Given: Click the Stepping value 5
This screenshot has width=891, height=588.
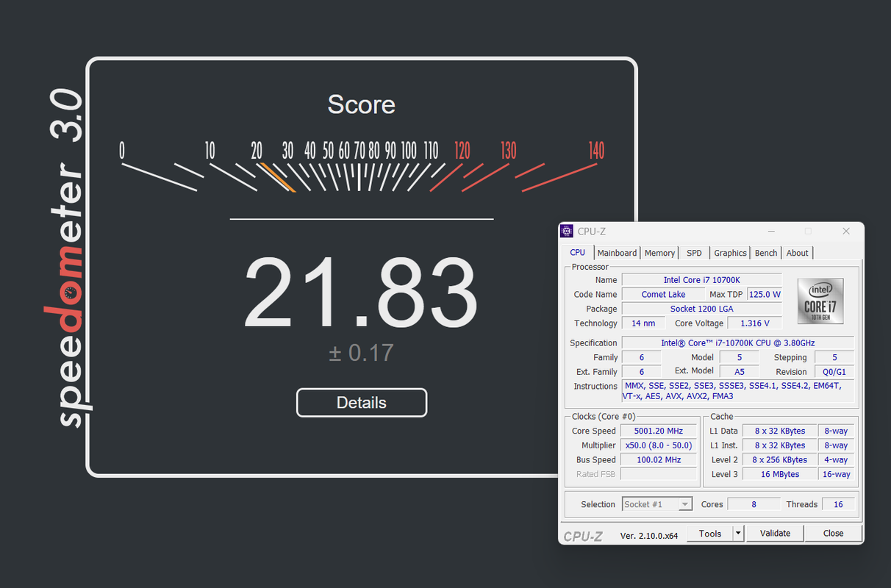Looking at the screenshot, I should [x=834, y=357].
